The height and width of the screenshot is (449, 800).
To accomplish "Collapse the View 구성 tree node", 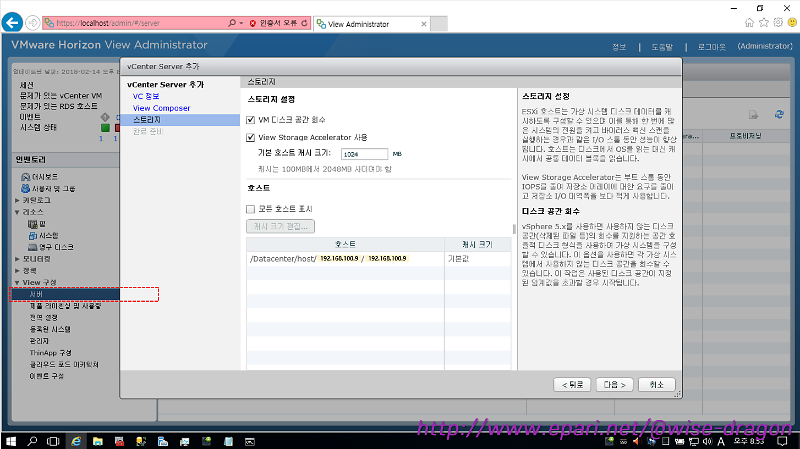I will click(17, 283).
